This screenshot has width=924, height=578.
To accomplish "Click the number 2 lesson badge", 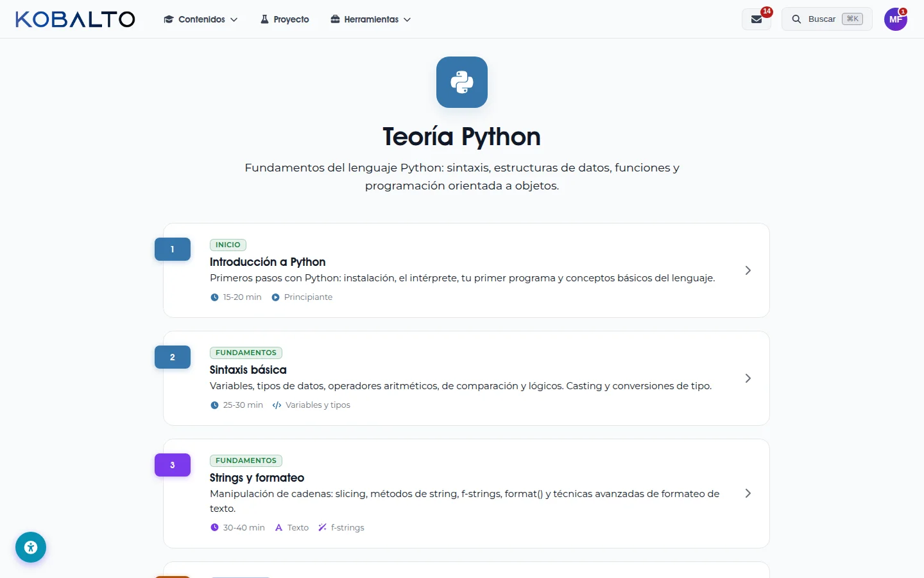I will pos(173,357).
